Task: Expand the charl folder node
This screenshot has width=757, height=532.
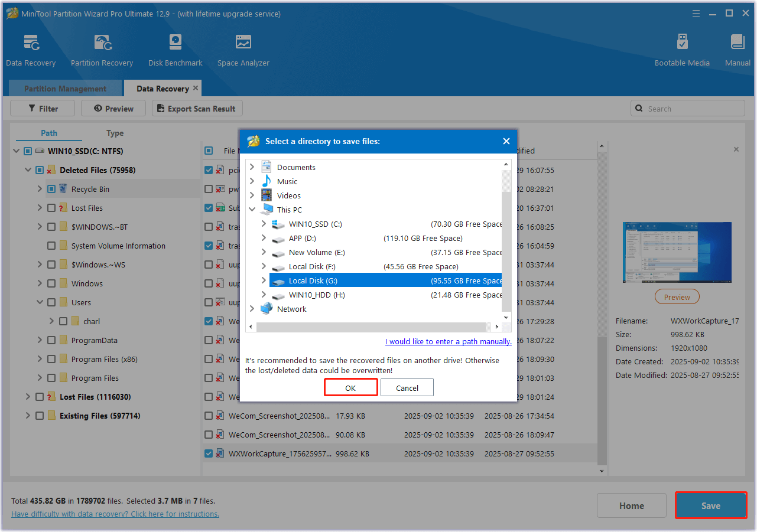Action: [x=51, y=321]
